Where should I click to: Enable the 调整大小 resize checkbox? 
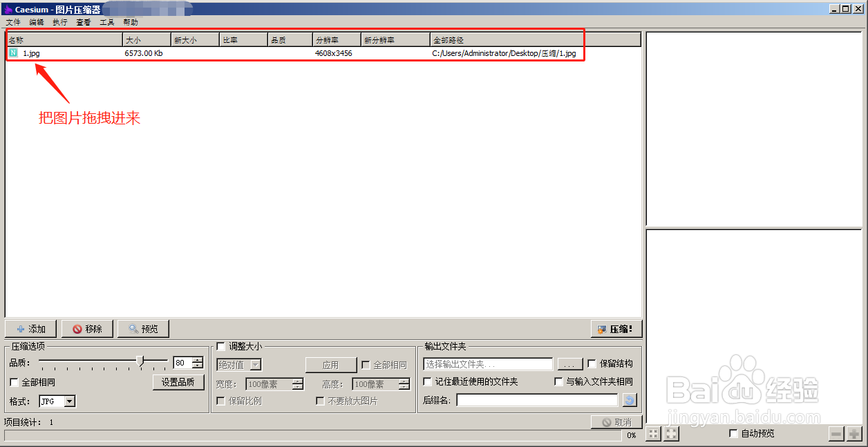click(x=221, y=346)
